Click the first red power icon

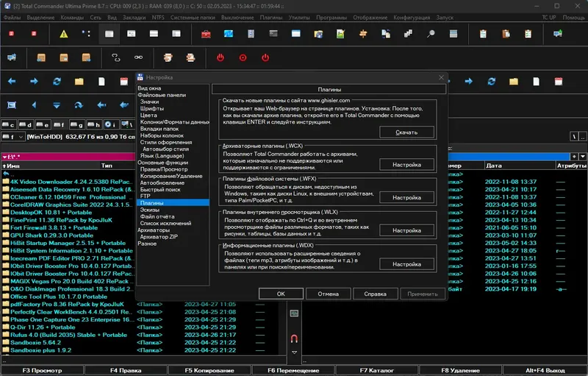[x=220, y=57]
